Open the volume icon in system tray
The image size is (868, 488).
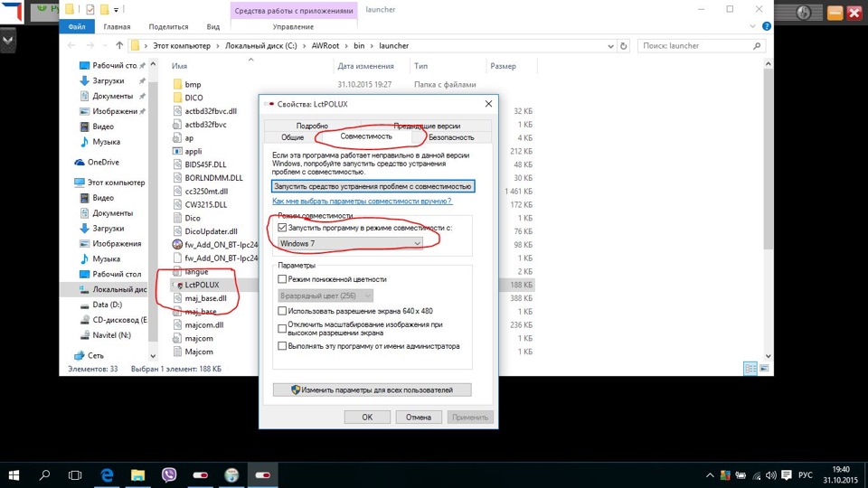[771, 475]
